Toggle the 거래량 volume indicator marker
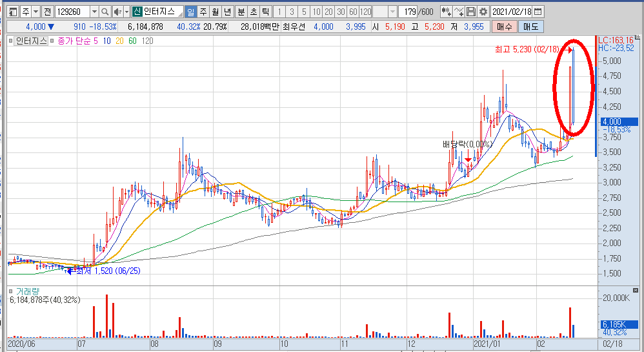Screen dimensions: 644x352 pyautogui.click(x=11, y=291)
